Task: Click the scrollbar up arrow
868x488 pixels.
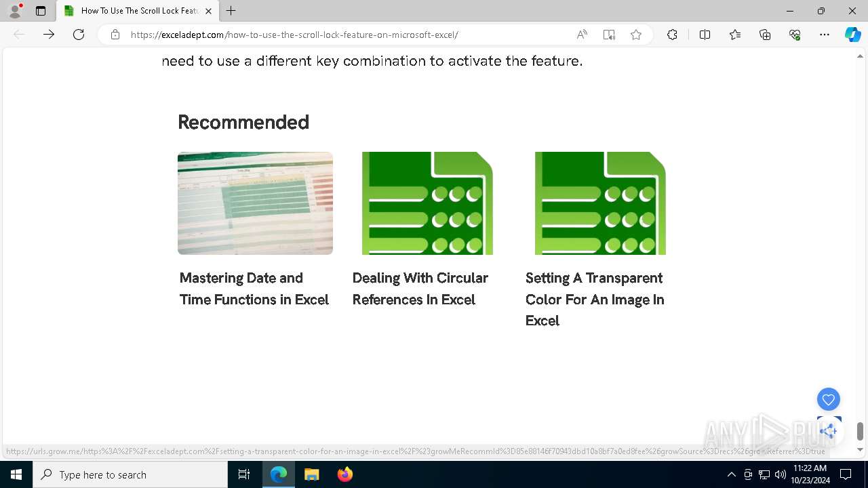Action: [x=860, y=56]
